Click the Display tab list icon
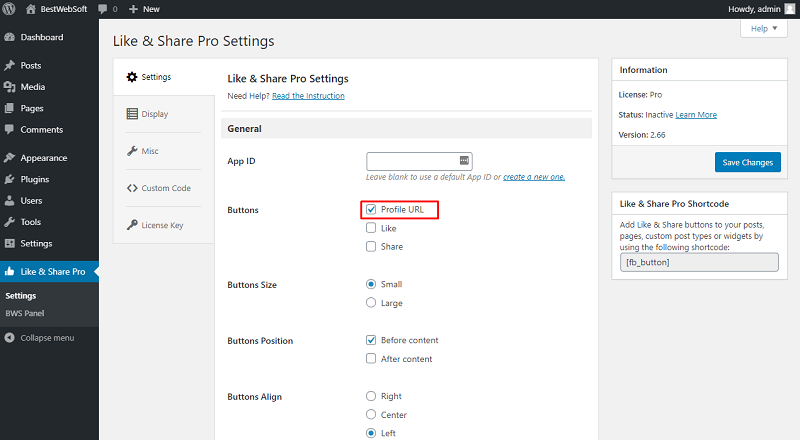The image size is (800, 440). (132, 114)
